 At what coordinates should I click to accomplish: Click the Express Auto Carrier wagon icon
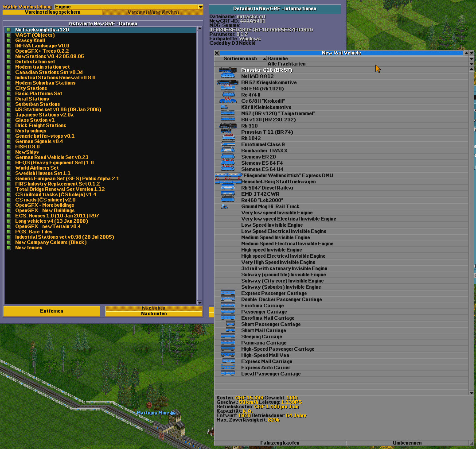(x=228, y=368)
